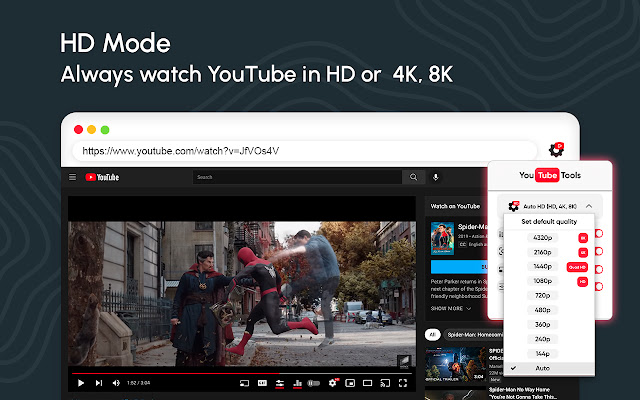
Task: Click the browser URL address bar
Action: tap(304, 151)
